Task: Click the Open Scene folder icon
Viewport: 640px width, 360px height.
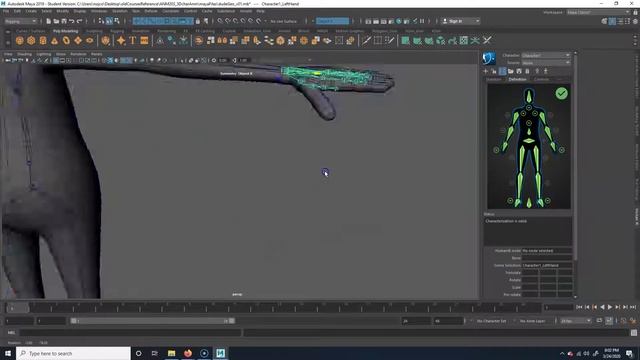Action: 56,21
